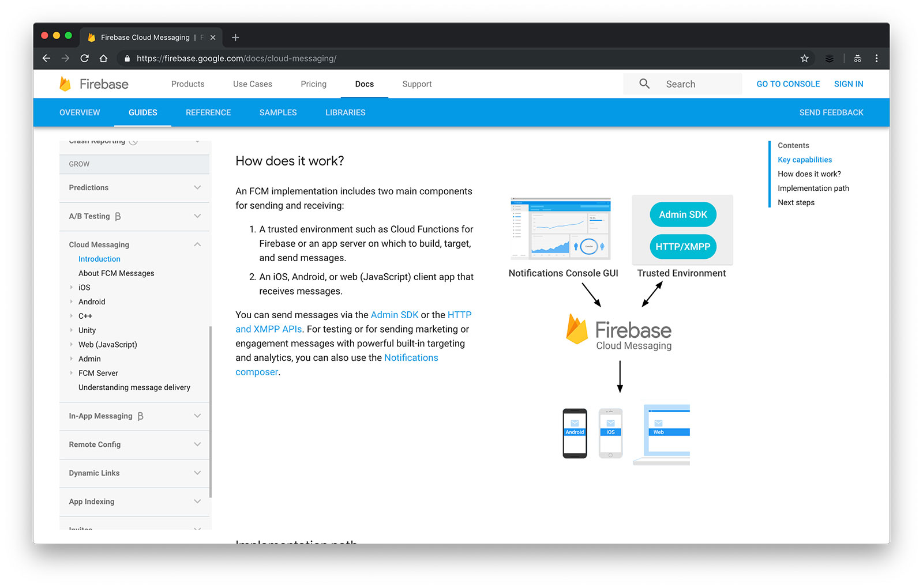Expand the iOS tree item

point(72,287)
